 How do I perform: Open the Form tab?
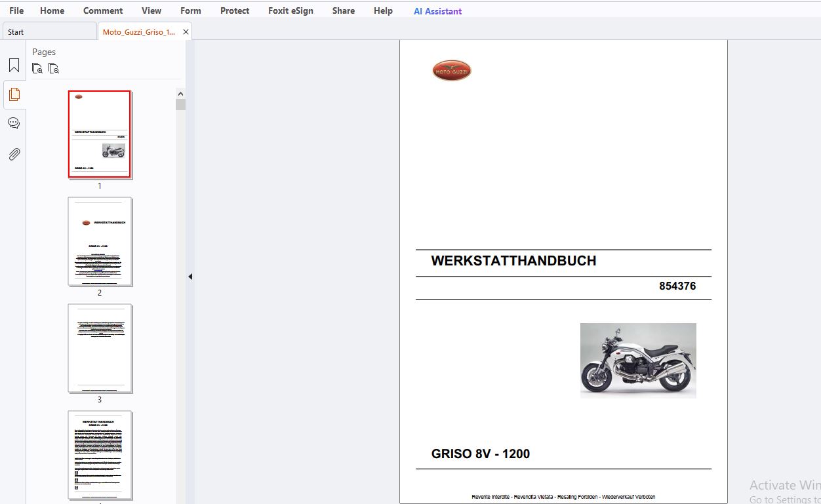coord(191,10)
